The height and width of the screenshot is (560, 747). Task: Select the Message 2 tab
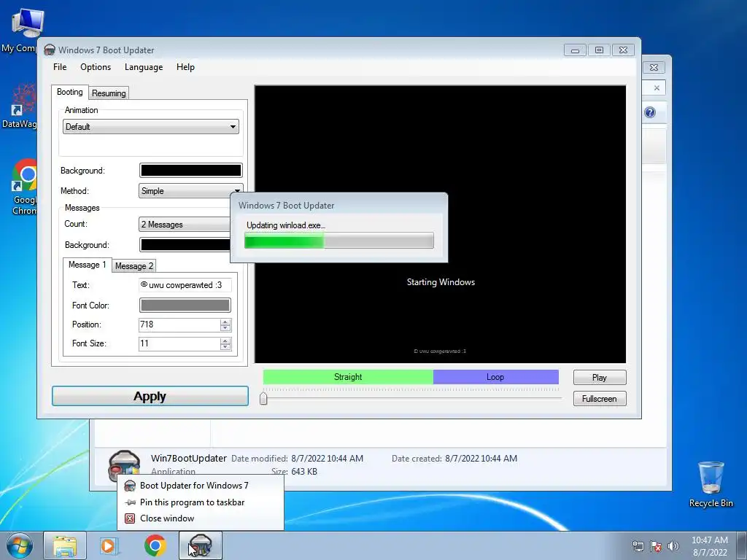coord(134,266)
